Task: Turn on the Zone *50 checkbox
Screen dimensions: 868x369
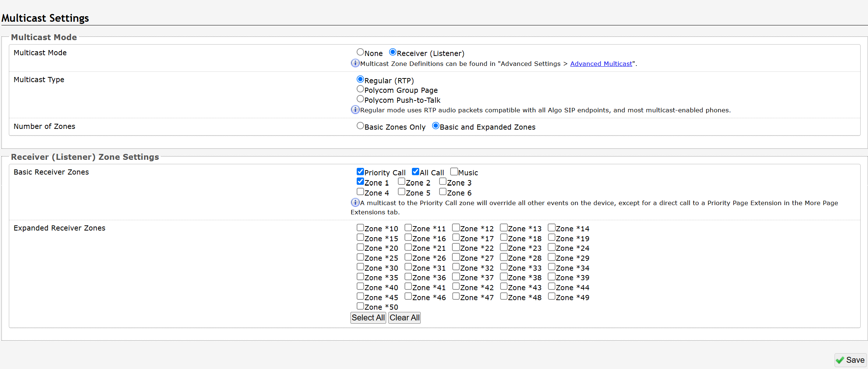Action: tap(360, 306)
